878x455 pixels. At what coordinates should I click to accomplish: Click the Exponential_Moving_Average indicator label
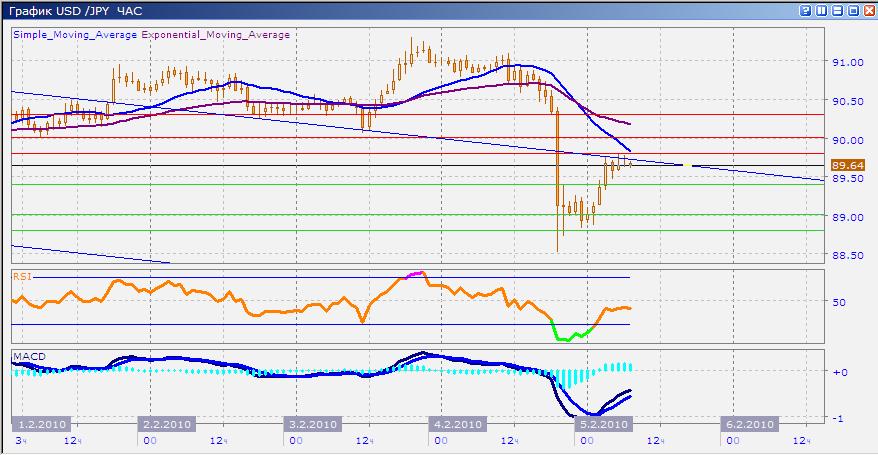click(216, 35)
